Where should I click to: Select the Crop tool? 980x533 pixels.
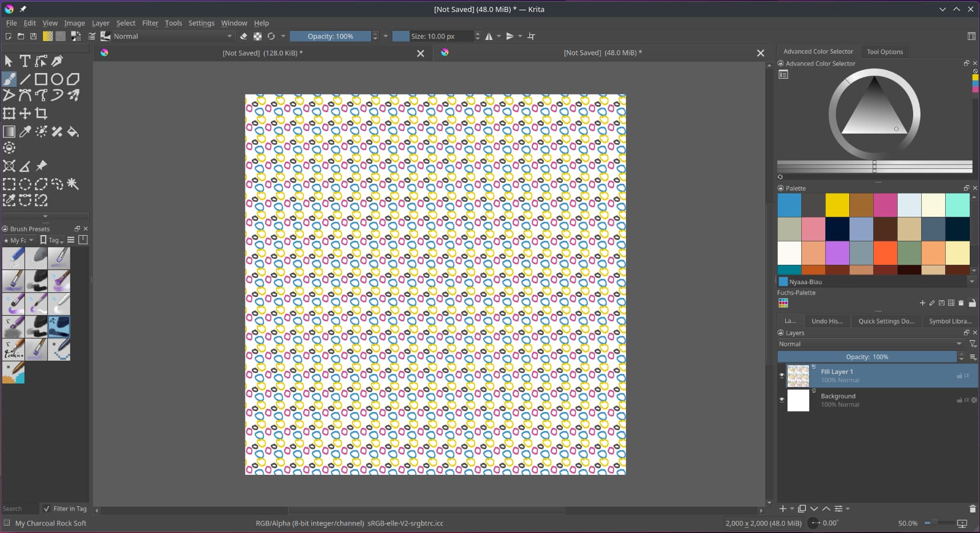click(x=41, y=114)
